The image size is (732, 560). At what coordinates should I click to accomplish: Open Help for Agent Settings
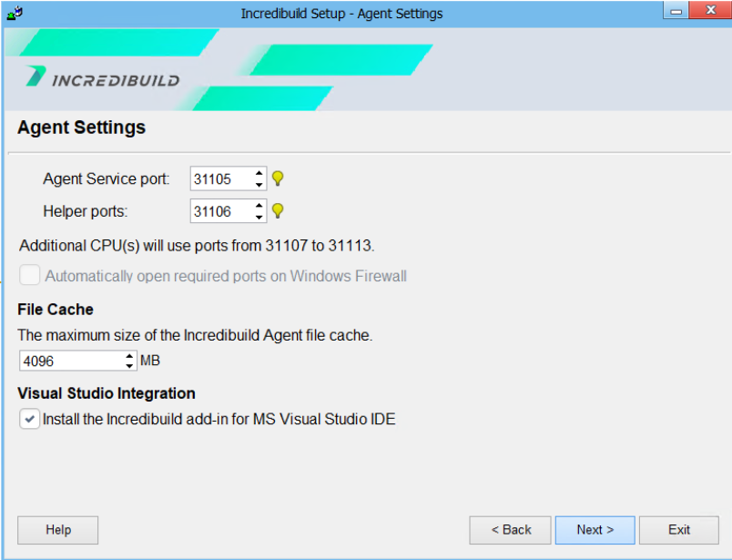pos(58,530)
